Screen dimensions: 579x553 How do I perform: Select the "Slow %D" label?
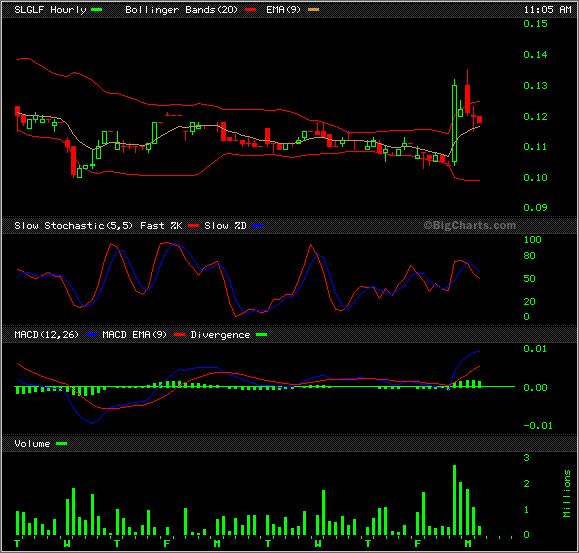pyautogui.click(x=225, y=226)
